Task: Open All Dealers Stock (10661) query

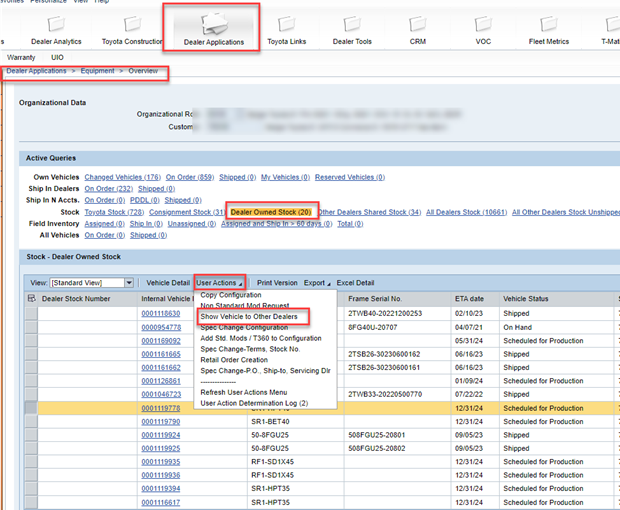Action: pyautogui.click(x=467, y=212)
